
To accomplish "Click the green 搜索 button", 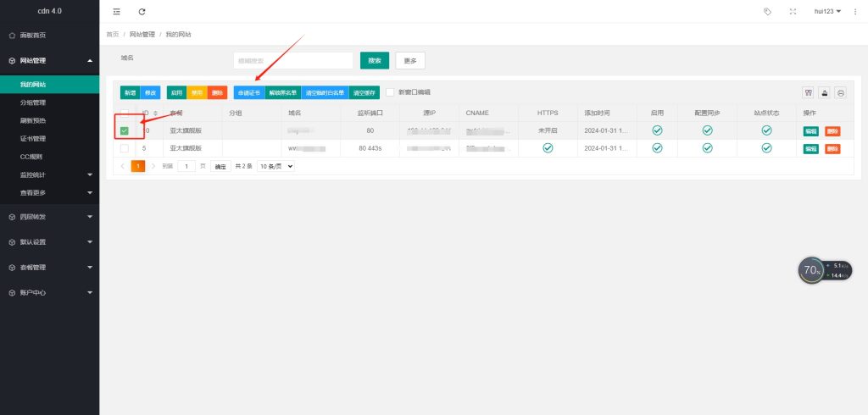I will 375,60.
